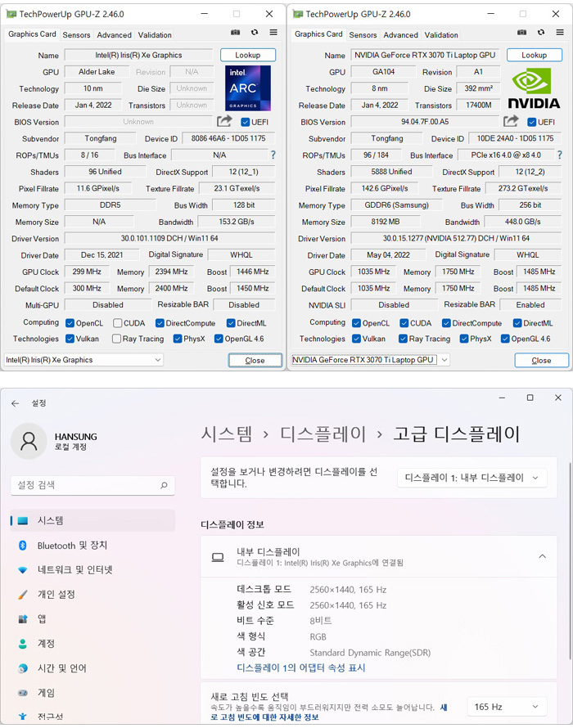Click Close button in NVIDIA GPU-Z window

[541, 360]
